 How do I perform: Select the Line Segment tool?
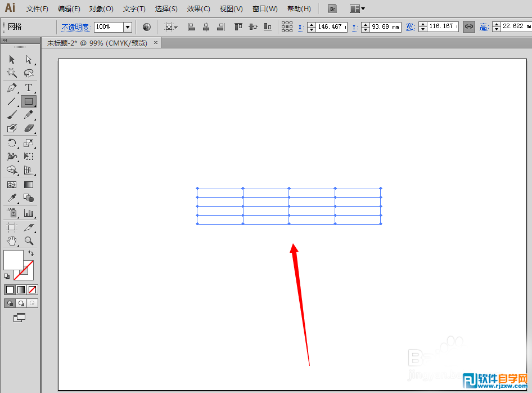coord(12,101)
